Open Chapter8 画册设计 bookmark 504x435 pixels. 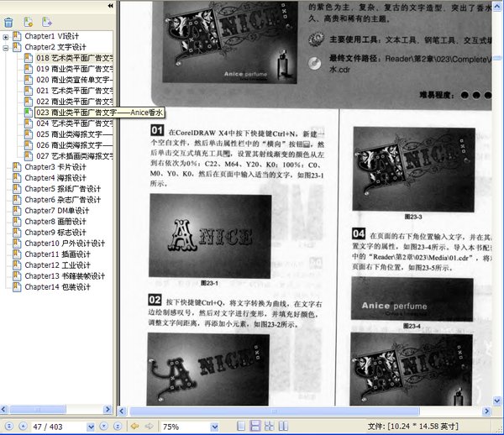(55, 222)
